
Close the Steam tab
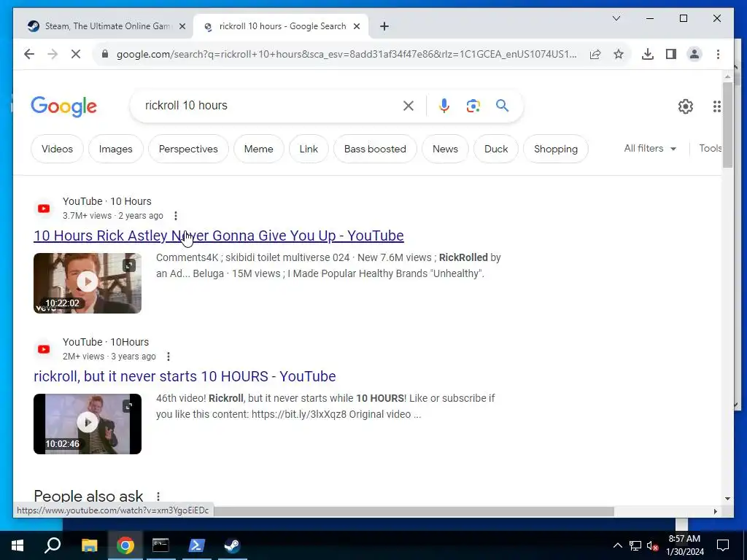(182, 26)
